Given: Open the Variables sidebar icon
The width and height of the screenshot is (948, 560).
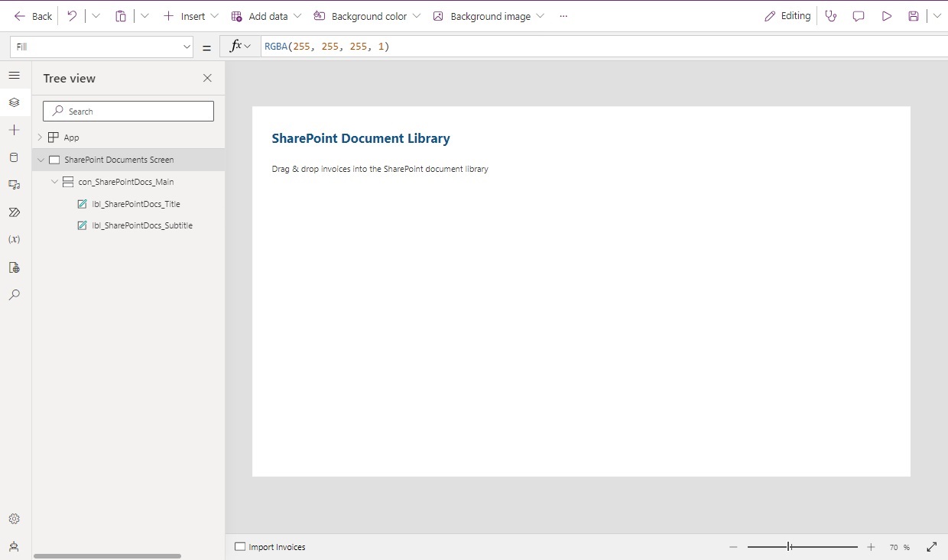Looking at the screenshot, I should tap(14, 239).
